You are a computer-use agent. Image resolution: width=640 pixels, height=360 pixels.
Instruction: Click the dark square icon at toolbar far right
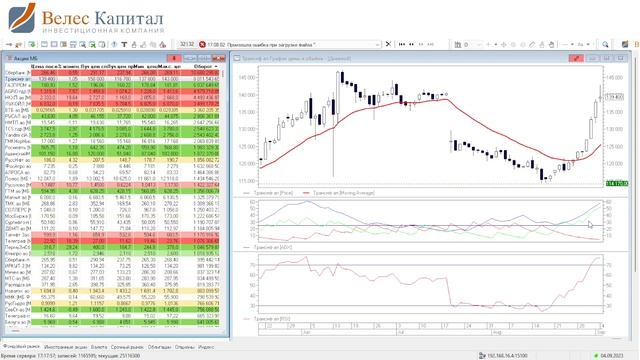pos(624,44)
